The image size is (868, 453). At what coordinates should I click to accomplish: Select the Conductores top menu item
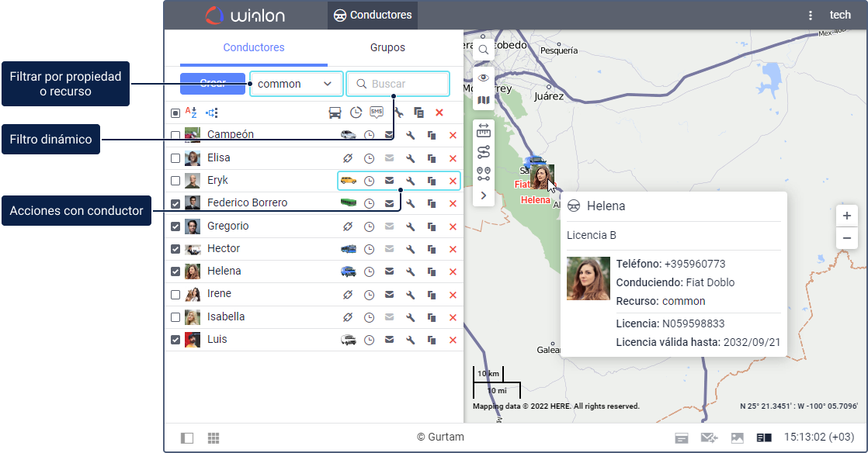pos(373,16)
